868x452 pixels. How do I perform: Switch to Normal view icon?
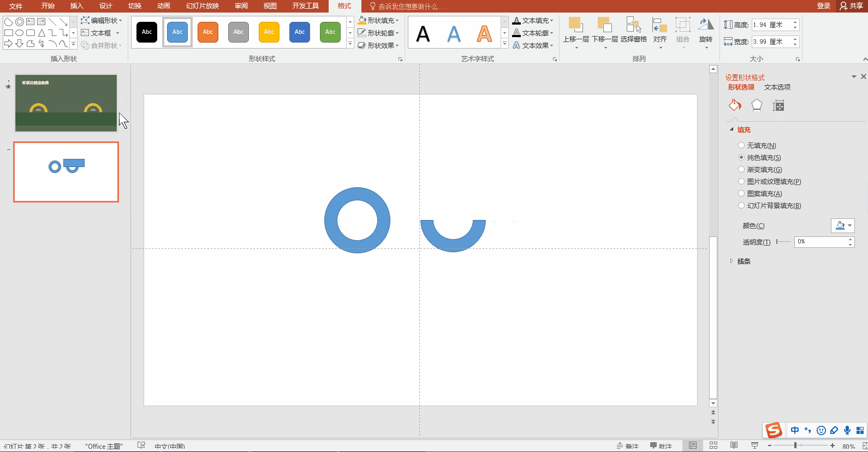pyautogui.click(x=693, y=445)
